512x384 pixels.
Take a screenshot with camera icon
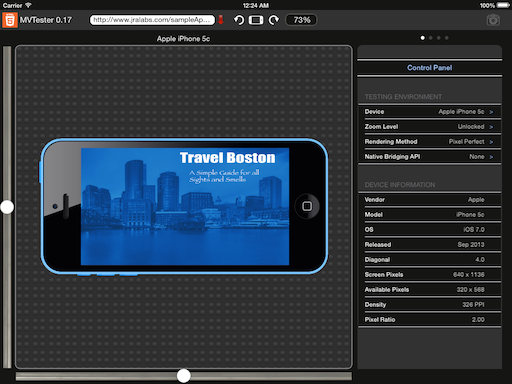493,20
